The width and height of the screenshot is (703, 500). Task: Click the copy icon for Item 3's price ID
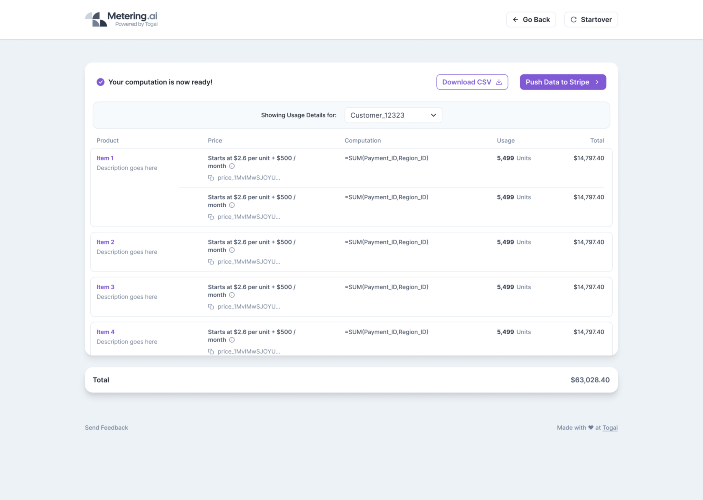(211, 306)
